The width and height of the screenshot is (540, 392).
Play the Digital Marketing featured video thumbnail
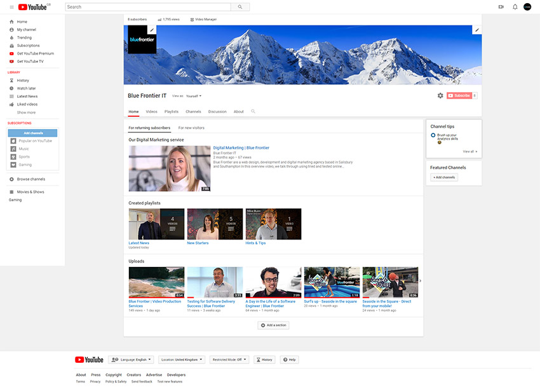coord(168,168)
